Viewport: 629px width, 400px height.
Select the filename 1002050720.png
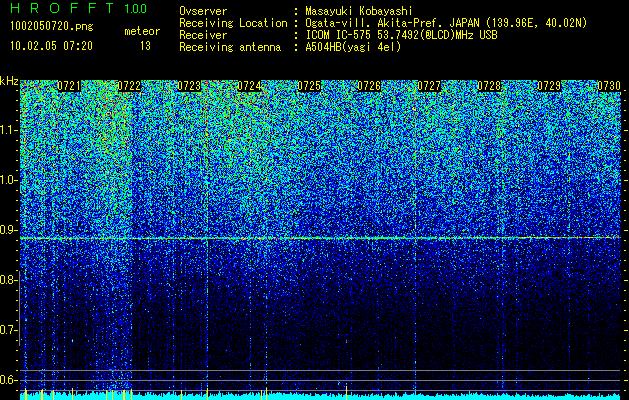pyautogui.click(x=52, y=27)
